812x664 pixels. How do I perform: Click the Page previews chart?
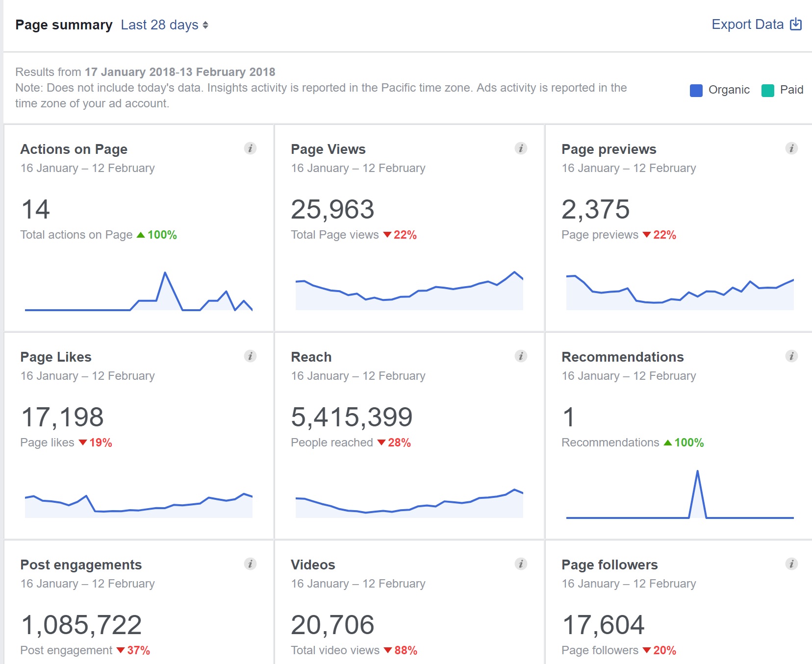[680, 293]
